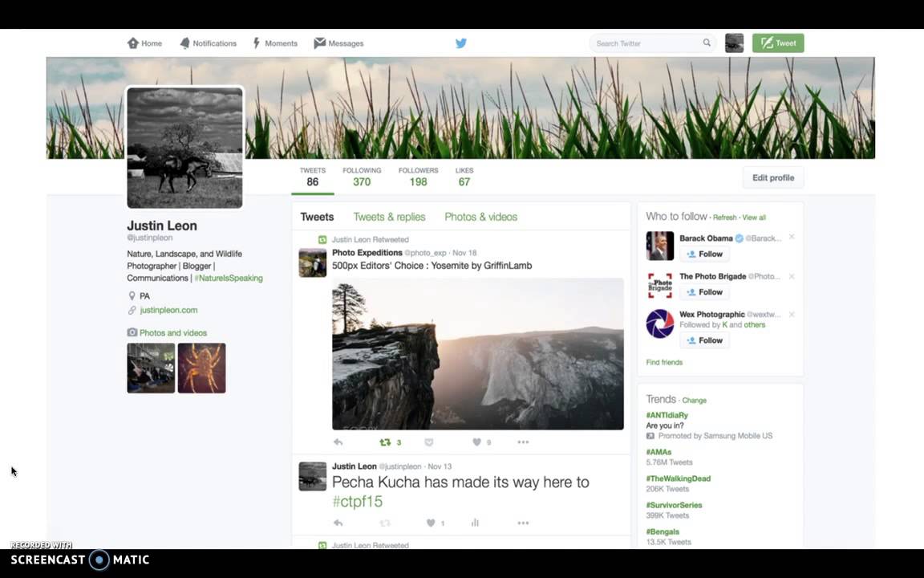Image resolution: width=924 pixels, height=578 pixels.
Task: Switch to Tweets & replies tab
Action: click(x=389, y=217)
